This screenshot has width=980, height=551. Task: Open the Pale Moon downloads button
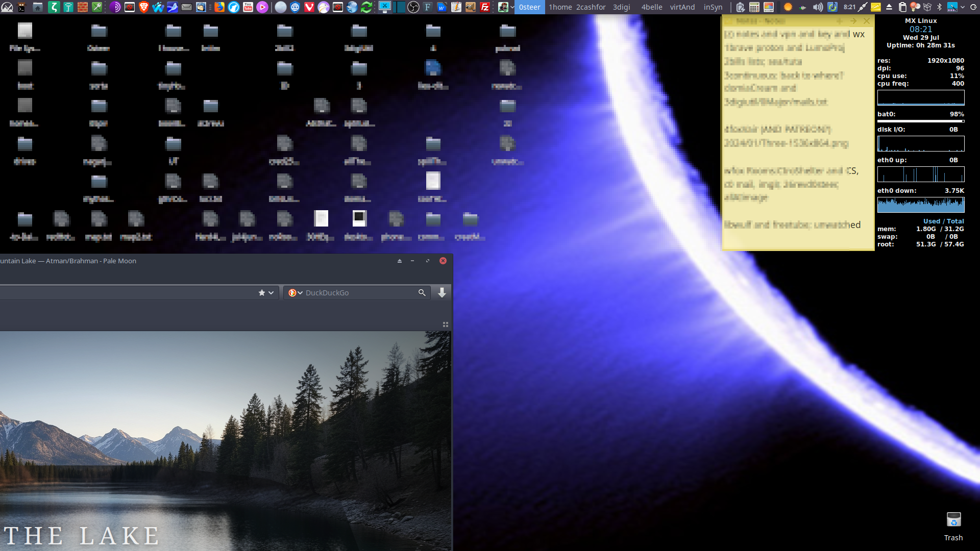click(442, 292)
